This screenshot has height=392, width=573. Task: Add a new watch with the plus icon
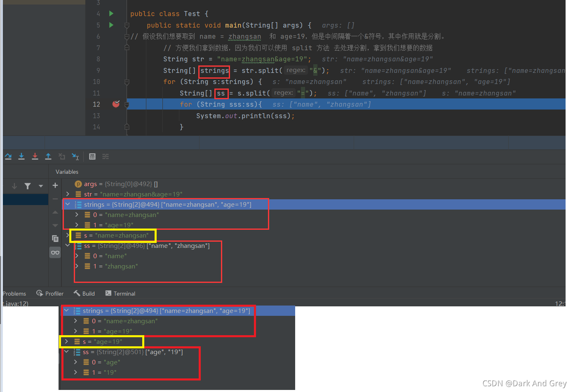[55, 185]
